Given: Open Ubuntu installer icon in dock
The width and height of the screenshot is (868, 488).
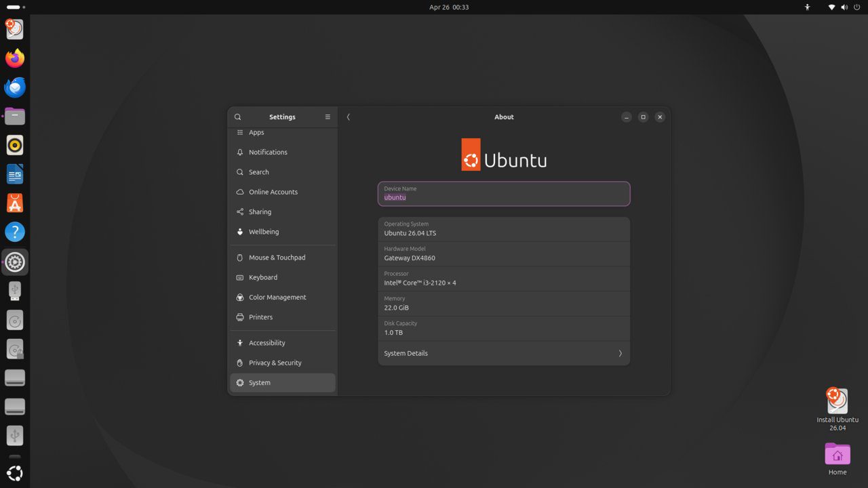Looking at the screenshot, I should [x=15, y=28].
